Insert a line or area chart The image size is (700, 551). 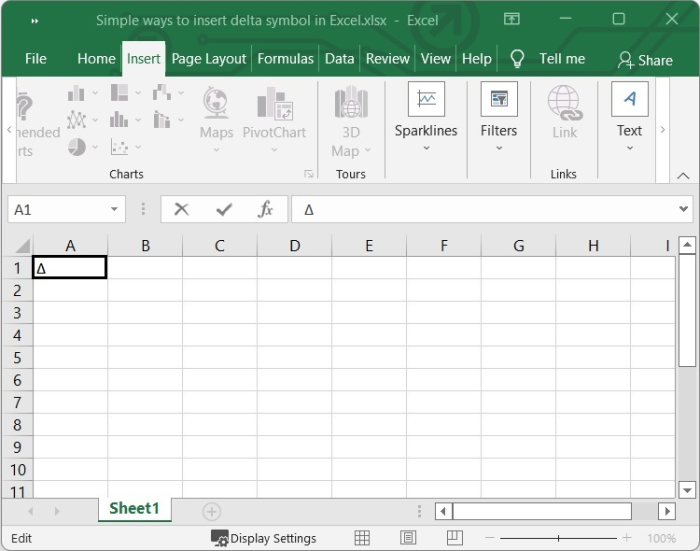[76, 120]
